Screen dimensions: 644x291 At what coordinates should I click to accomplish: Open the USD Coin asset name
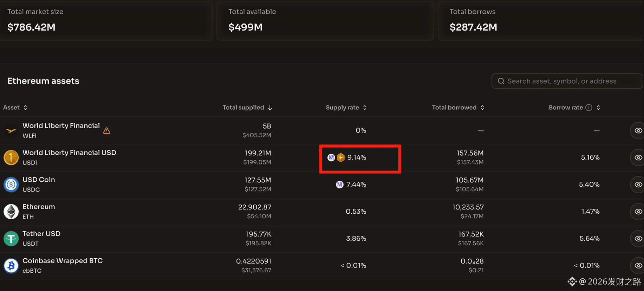click(x=39, y=180)
